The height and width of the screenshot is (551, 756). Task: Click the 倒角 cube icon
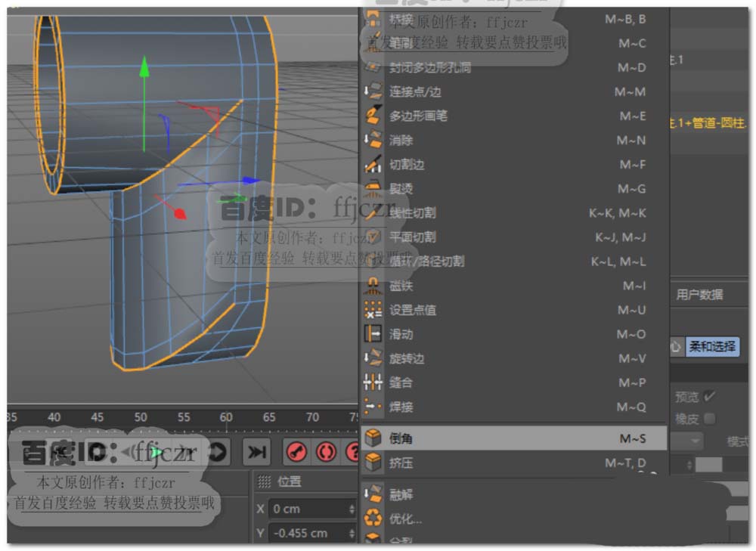373,438
